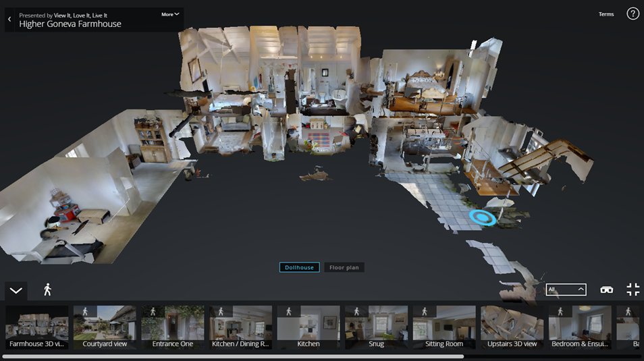This screenshot has height=361, width=644.
Task: Switch to Dollhouse view
Action: [x=300, y=267]
